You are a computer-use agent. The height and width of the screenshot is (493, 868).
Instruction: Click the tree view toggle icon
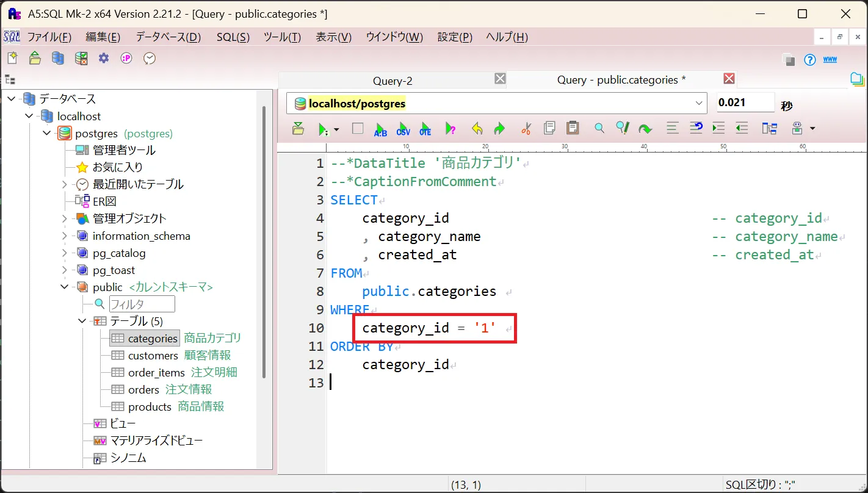[x=10, y=79]
